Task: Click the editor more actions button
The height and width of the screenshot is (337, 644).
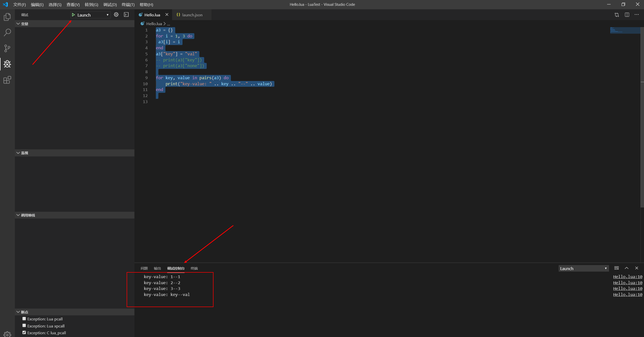Action: click(637, 15)
